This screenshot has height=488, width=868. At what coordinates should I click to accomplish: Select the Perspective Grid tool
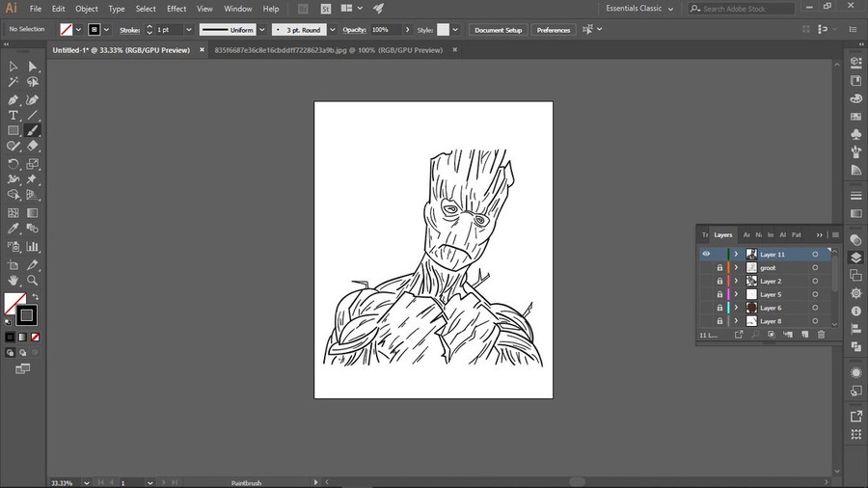pos(33,195)
